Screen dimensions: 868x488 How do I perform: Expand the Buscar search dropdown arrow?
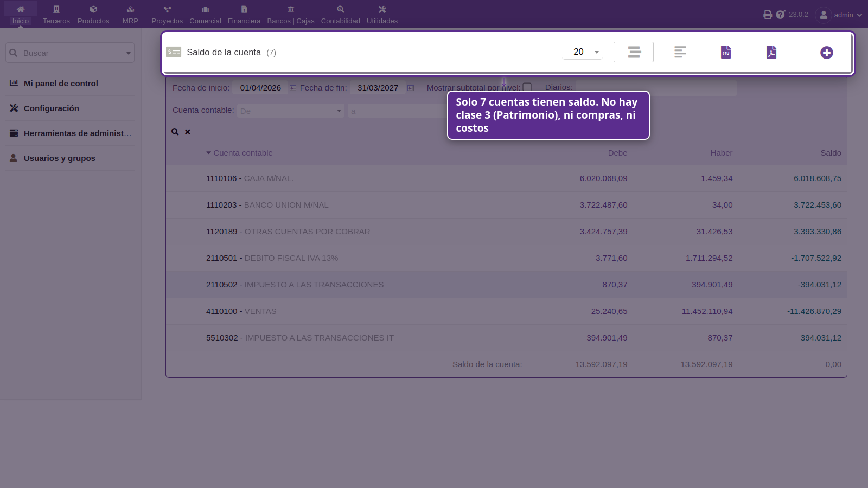click(x=129, y=53)
